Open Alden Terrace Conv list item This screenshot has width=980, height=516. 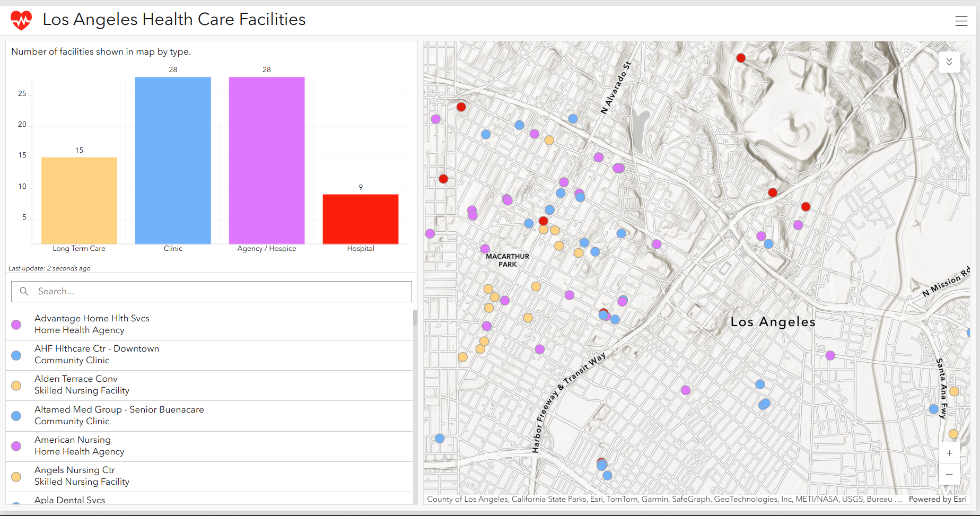209,385
